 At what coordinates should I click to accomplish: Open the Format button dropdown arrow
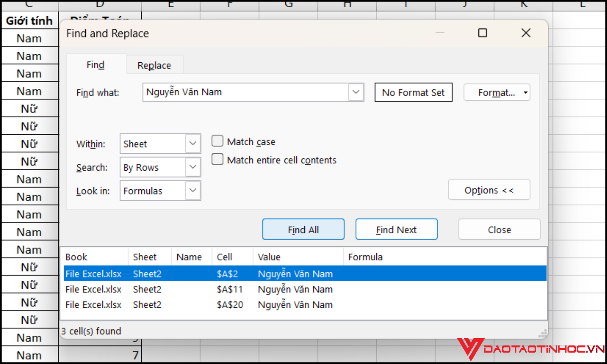[525, 93]
